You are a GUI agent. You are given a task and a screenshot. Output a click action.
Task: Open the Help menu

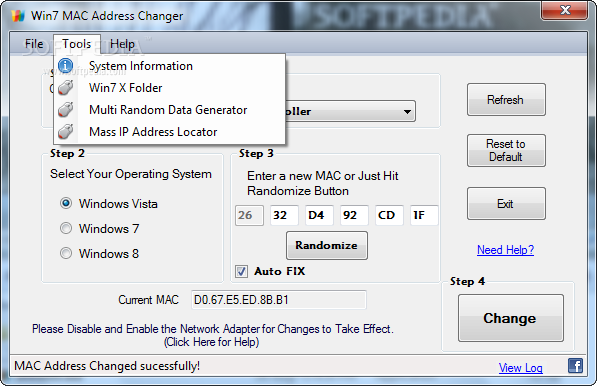coord(122,44)
